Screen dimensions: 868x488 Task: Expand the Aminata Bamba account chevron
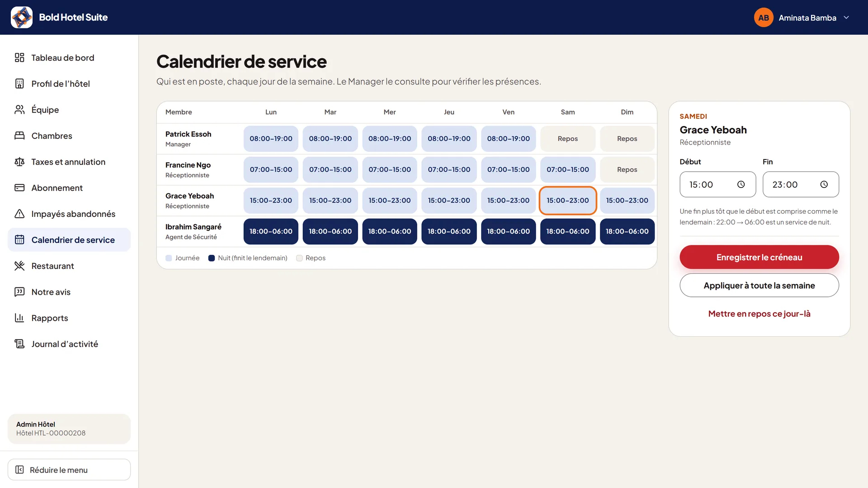pyautogui.click(x=846, y=18)
